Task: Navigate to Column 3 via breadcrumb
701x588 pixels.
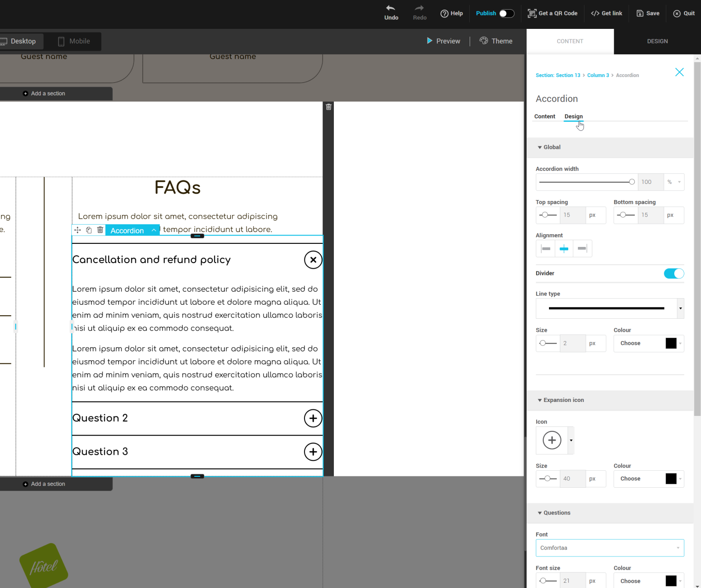Action: pos(598,75)
